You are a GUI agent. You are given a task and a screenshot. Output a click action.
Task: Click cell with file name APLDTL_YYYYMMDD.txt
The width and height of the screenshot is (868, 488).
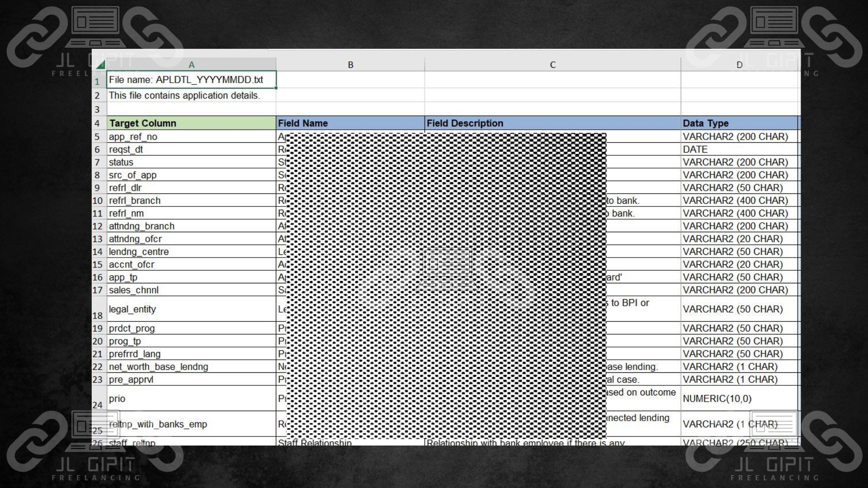click(x=191, y=80)
